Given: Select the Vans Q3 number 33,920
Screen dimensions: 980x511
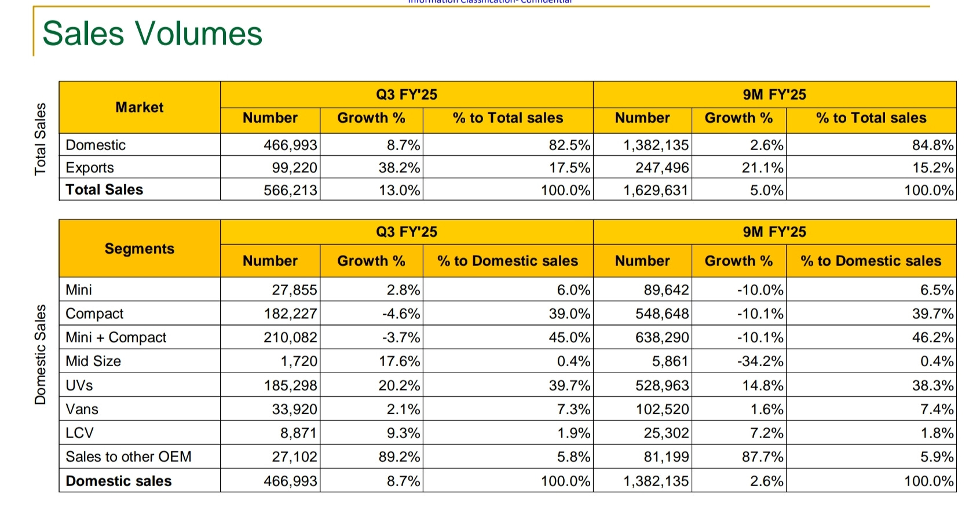Looking at the screenshot, I should coord(295,409).
